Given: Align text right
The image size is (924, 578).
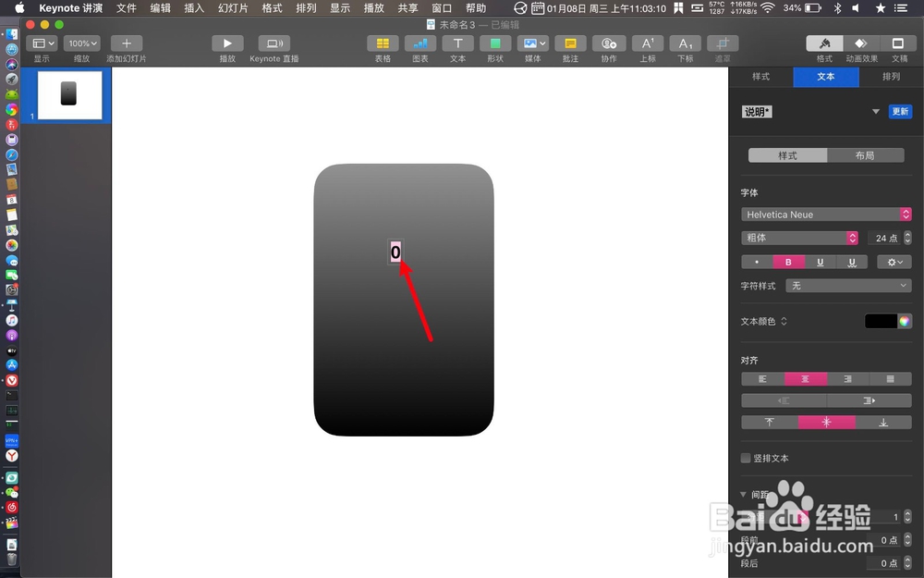Looking at the screenshot, I should 848,378.
